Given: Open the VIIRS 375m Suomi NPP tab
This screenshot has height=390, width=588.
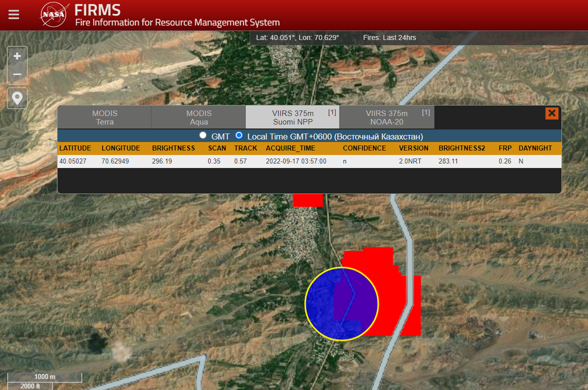Looking at the screenshot, I should [x=293, y=117].
